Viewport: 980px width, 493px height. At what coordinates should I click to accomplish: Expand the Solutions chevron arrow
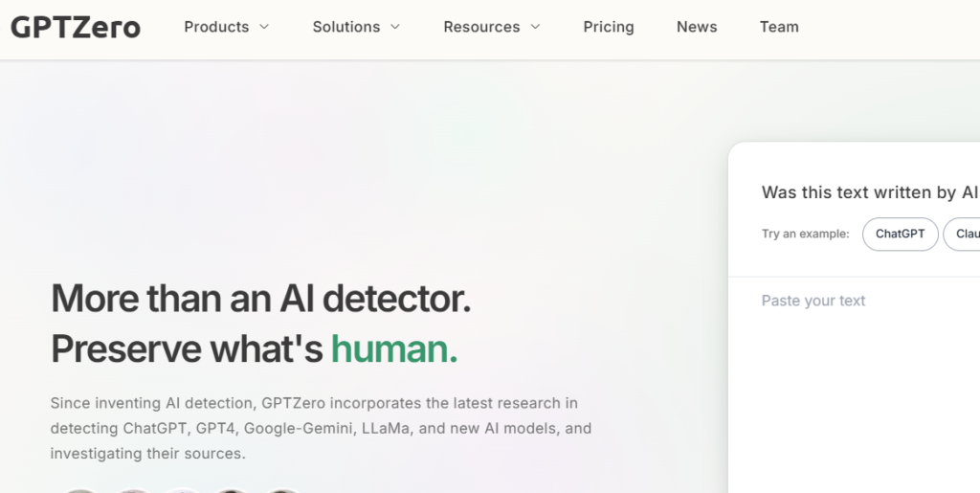[395, 27]
